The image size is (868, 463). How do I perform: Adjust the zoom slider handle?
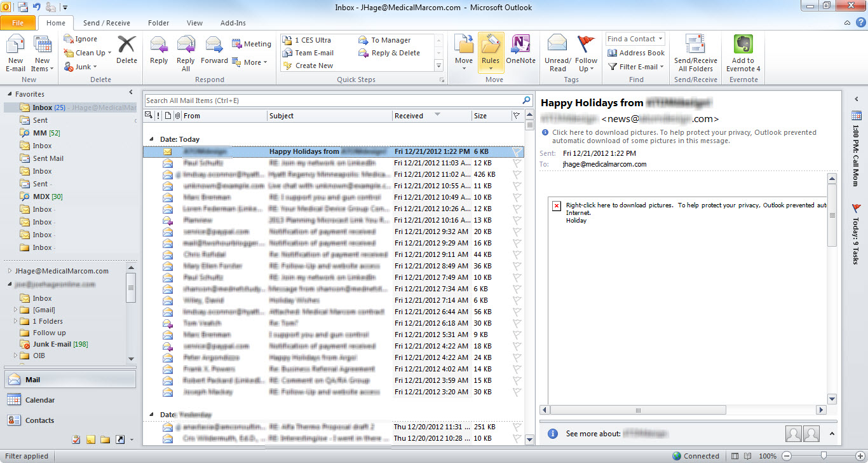(x=824, y=456)
